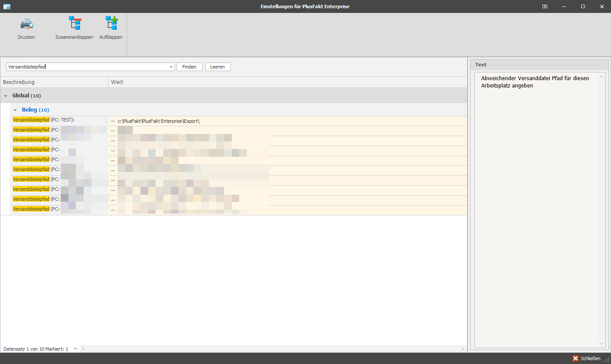Click the right arrow of the horizontal scrollbar
Screen dimensions: 611x364
point(464,349)
